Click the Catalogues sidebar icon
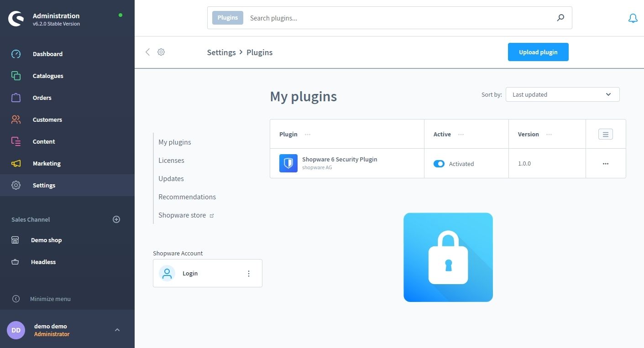The width and height of the screenshot is (644, 348). coord(16,76)
